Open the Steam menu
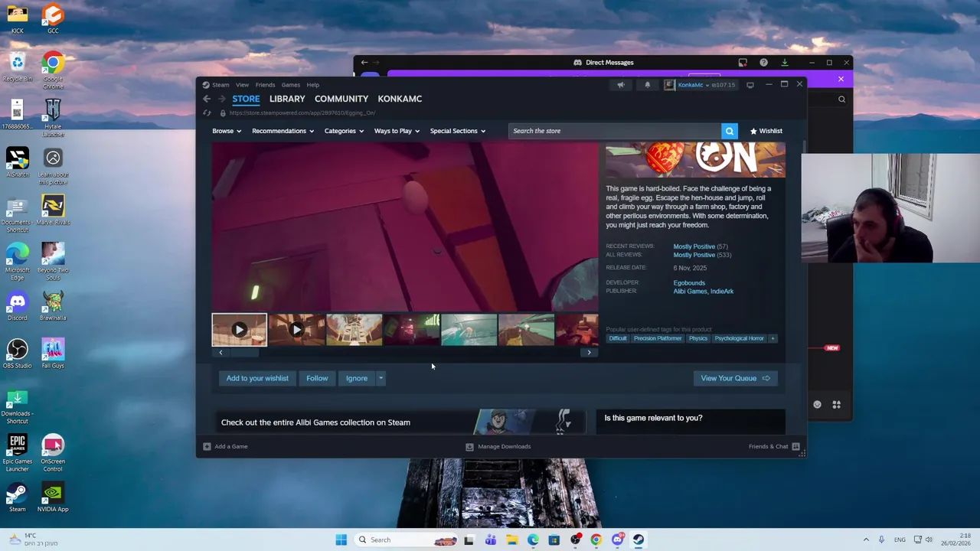 point(220,85)
